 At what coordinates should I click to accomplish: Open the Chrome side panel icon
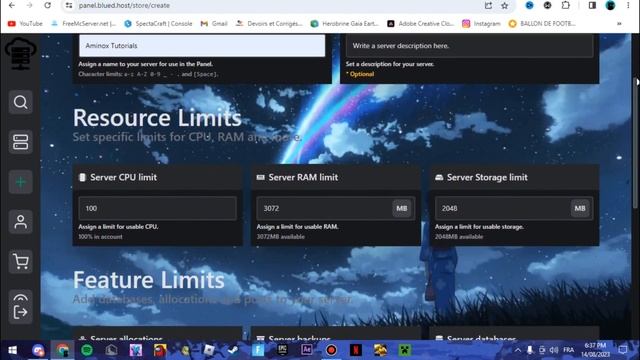point(592,5)
